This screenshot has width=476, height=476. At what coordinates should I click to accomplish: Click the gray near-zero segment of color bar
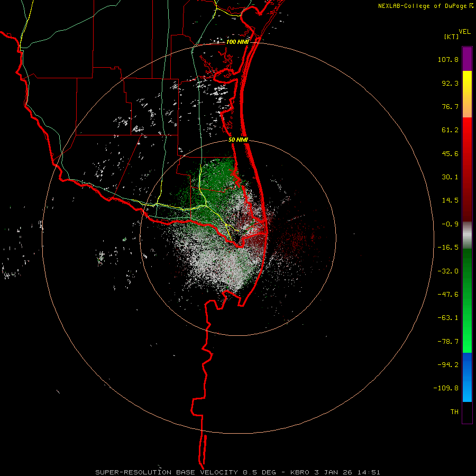[x=467, y=235]
